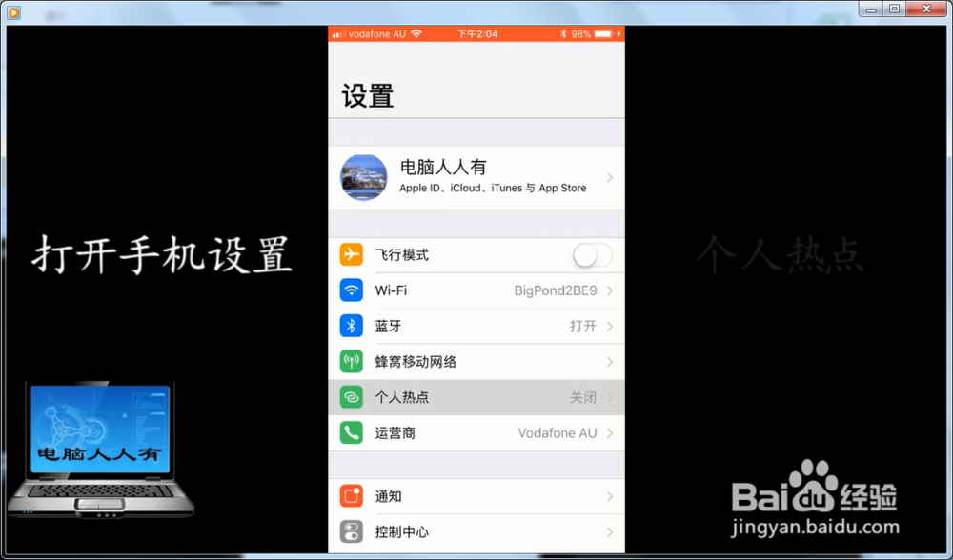Tap the green phone 运营商 icon
The height and width of the screenshot is (560, 953).
pos(352,433)
